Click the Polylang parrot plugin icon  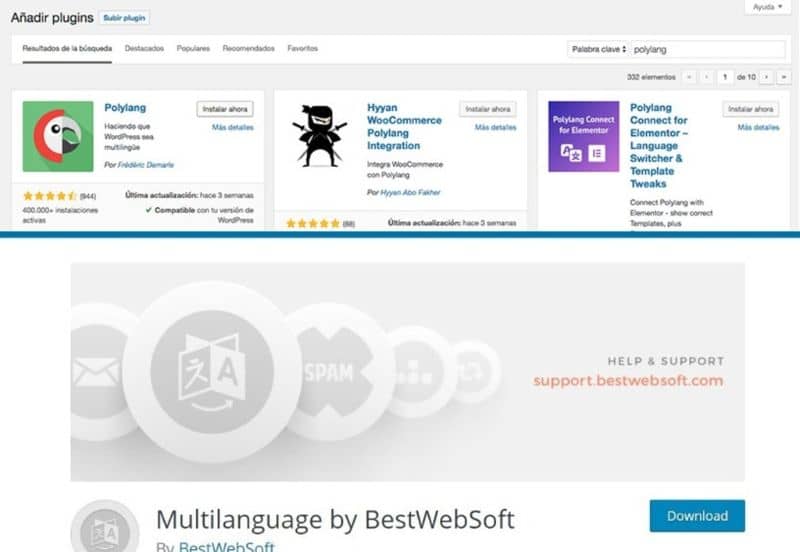pos(58,136)
